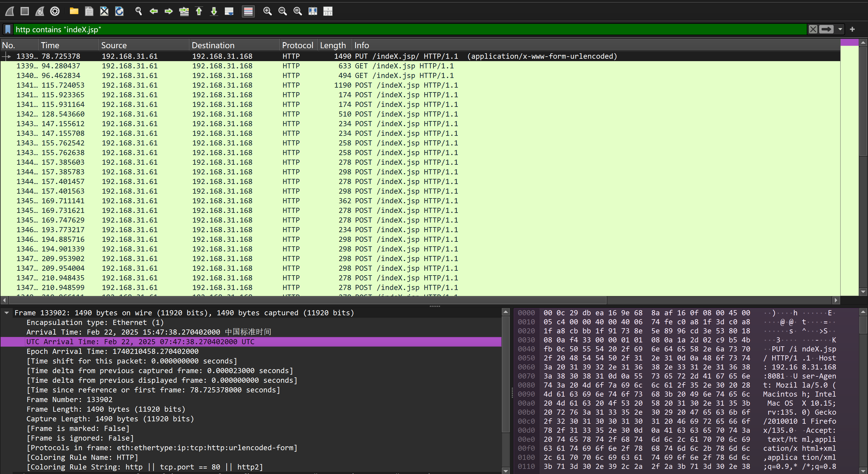Go to specified packet icon
Image resolution: width=868 pixels, height=474 pixels.
(184, 11)
